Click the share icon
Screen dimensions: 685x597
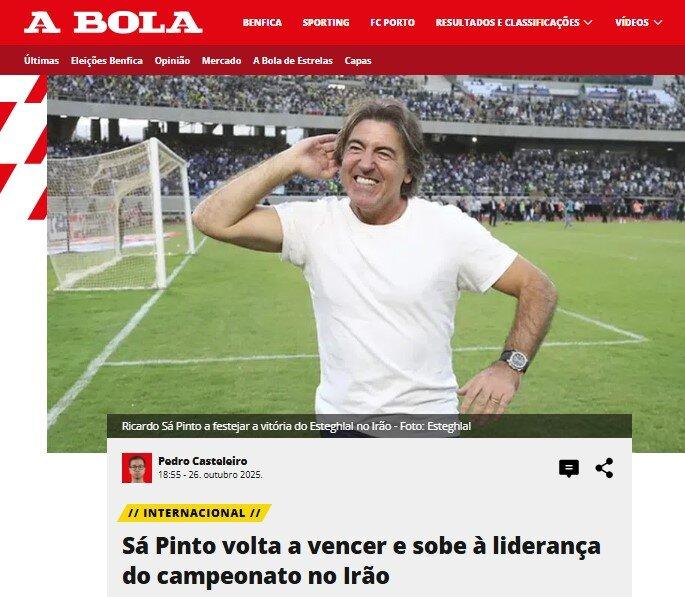(x=605, y=468)
